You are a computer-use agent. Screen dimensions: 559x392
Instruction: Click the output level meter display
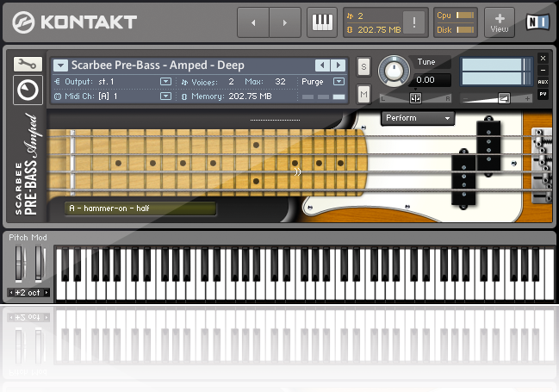point(497,72)
